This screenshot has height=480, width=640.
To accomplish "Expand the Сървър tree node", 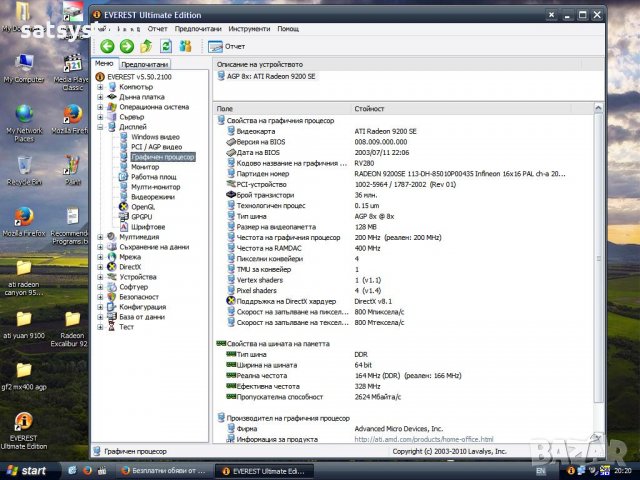I will (x=100, y=117).
